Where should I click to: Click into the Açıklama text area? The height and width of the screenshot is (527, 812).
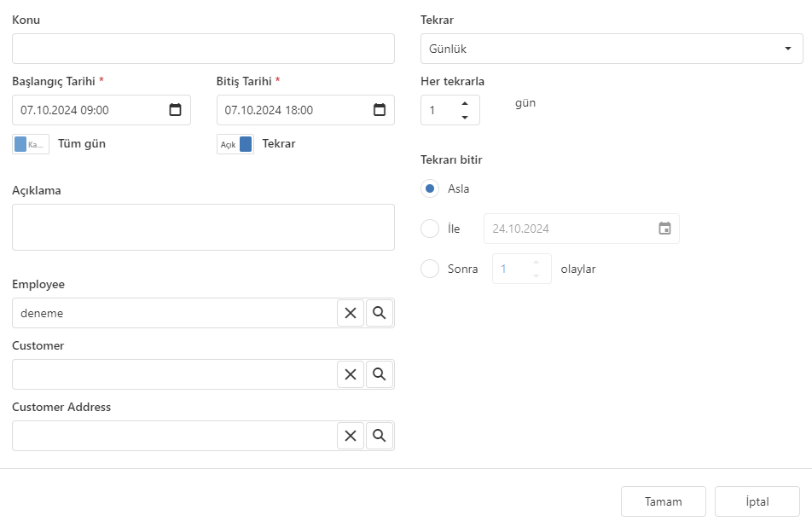[203, 228]
